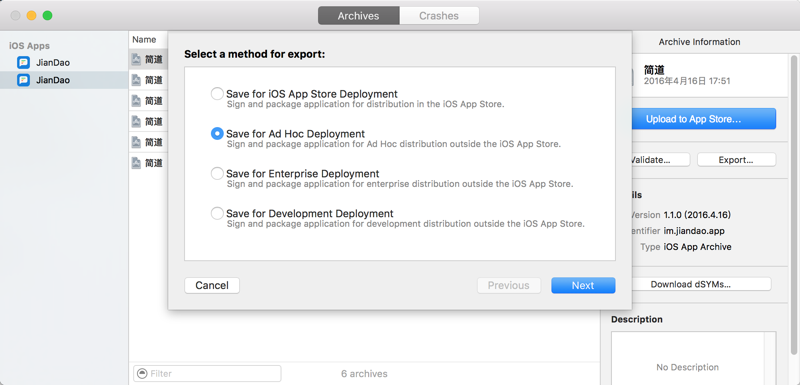The height and width of the screenshot is (385, 800).
Task: Switch to the Archives tab
Action: click(x=358, y=16)
